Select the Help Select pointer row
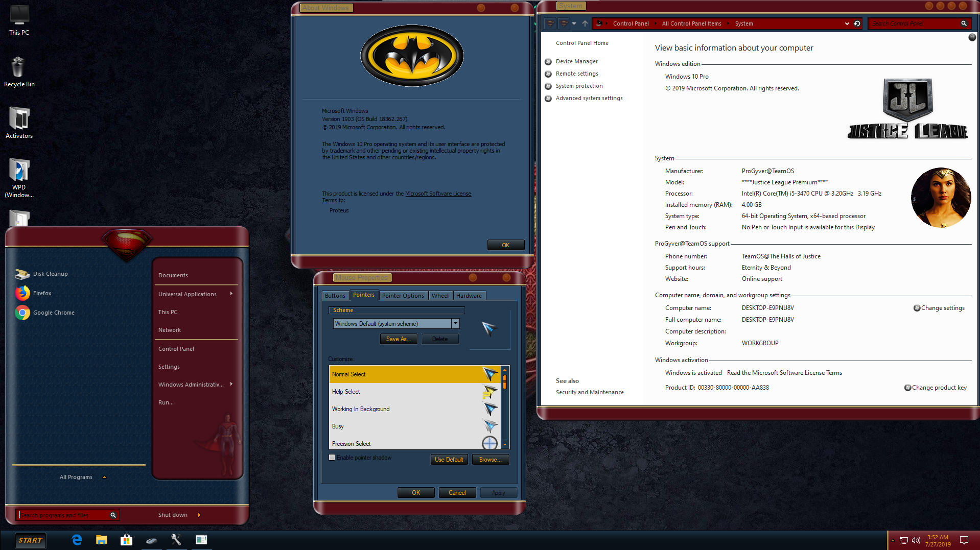Viewport: 980px width, 550px height. (414, 392)
